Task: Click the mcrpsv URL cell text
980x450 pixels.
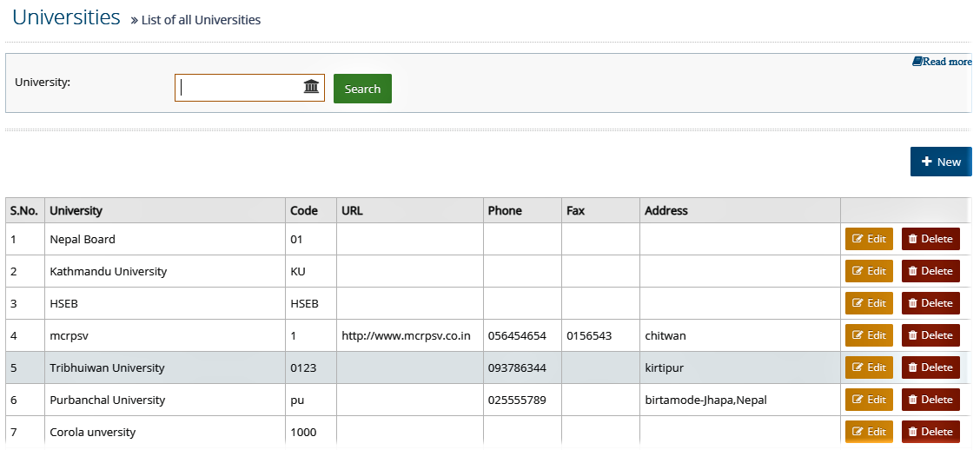Action: point(406,335)
